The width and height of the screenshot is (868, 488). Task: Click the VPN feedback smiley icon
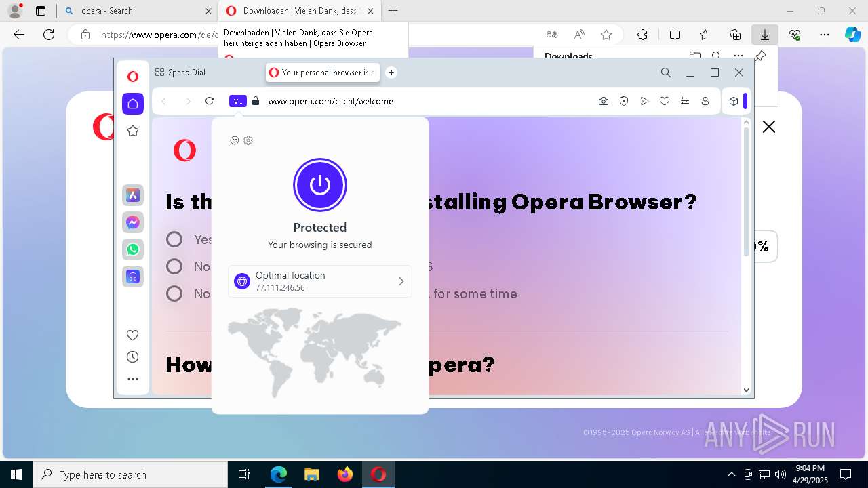[x=235, y=140]
